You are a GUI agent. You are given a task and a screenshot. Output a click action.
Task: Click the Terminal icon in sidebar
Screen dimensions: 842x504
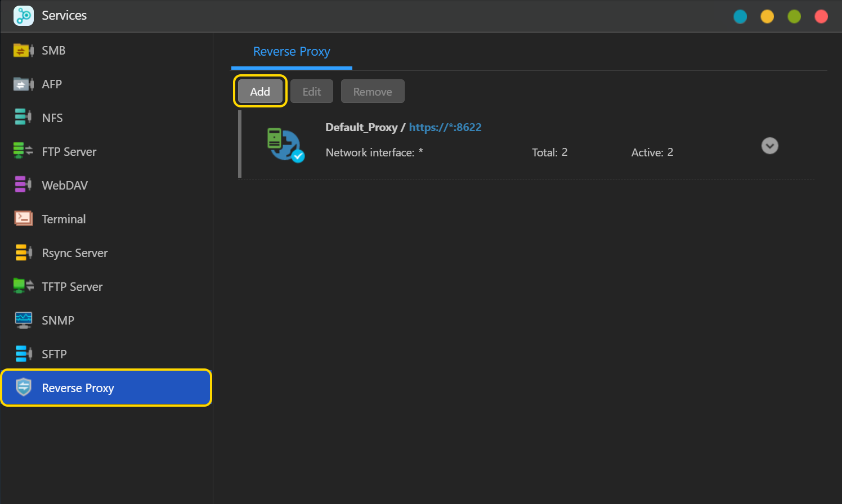[x=24, y=218]
